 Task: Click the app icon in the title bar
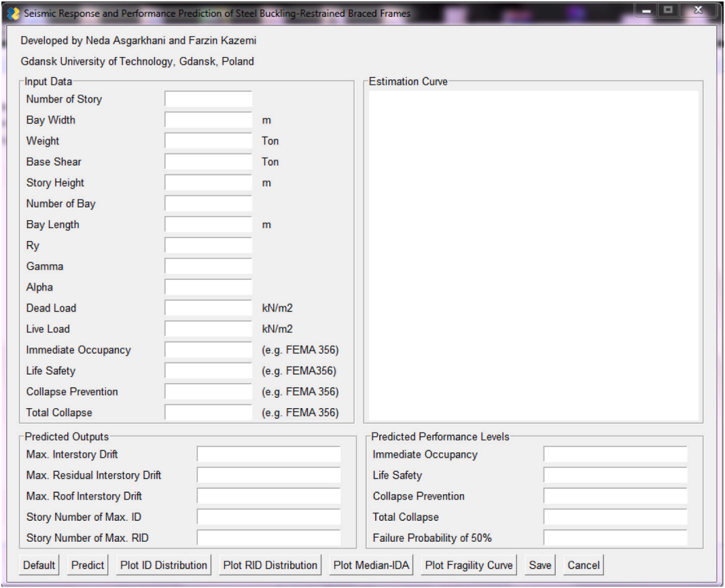tap(13, 13)
